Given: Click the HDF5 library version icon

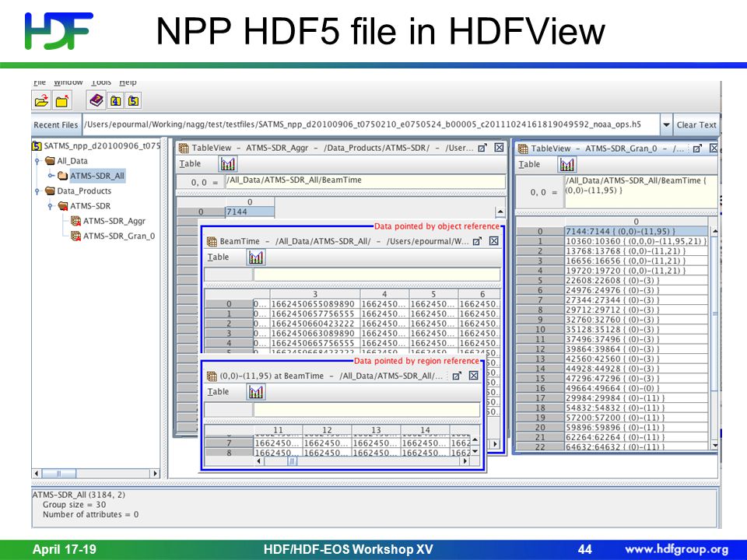Looking at the screenshot, I should (134, 100).
